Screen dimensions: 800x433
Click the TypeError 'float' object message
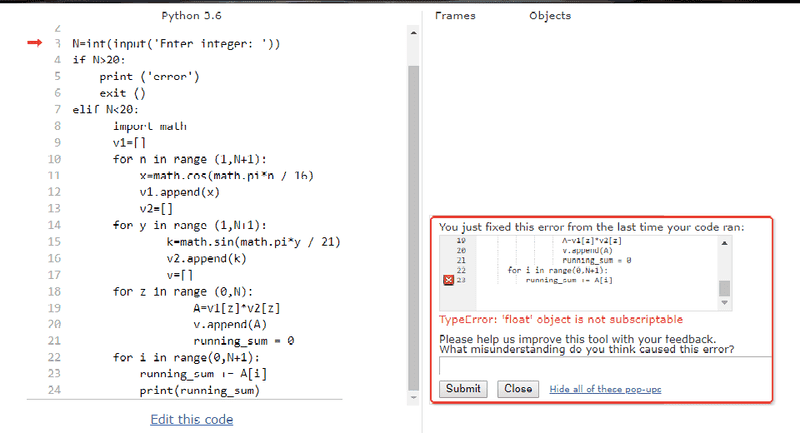point(561,320)
